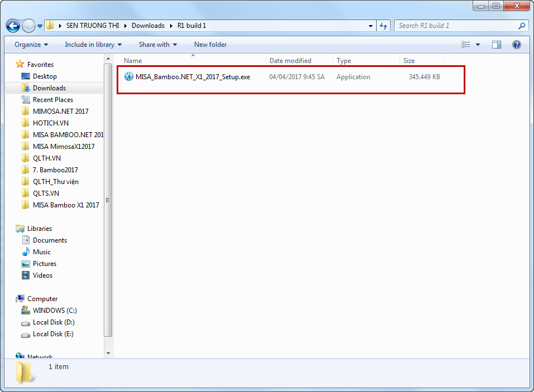Open 7. Bamboo2017 folder
The height and width of the screenshot is (392, 534).
[x=55, y=170]
